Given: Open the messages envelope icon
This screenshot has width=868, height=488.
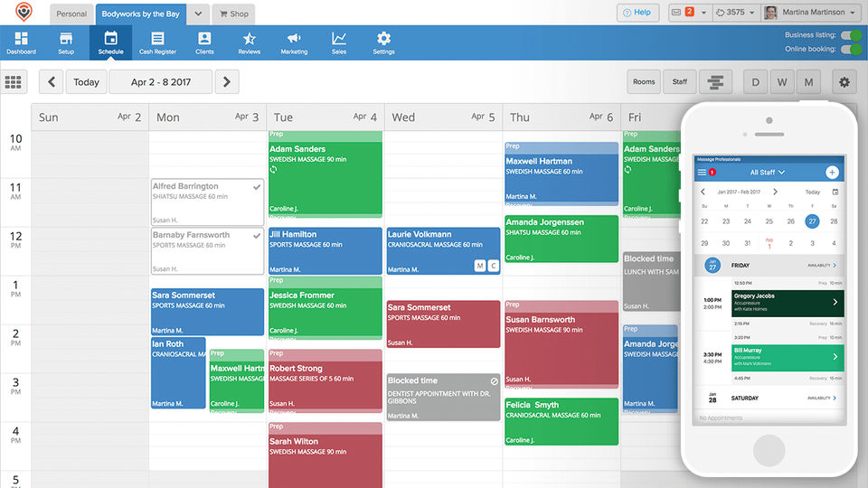Looking at the screenshot, I should [x=676, y=12].
